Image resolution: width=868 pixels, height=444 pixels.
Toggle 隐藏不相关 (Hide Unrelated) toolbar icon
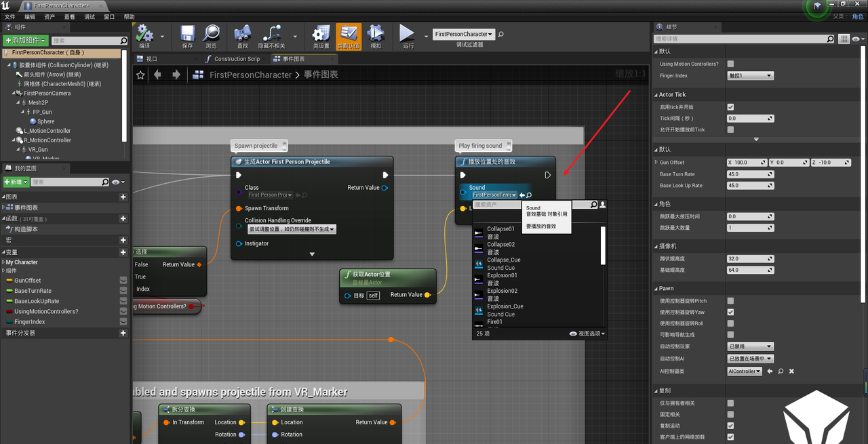click(272, 33)
